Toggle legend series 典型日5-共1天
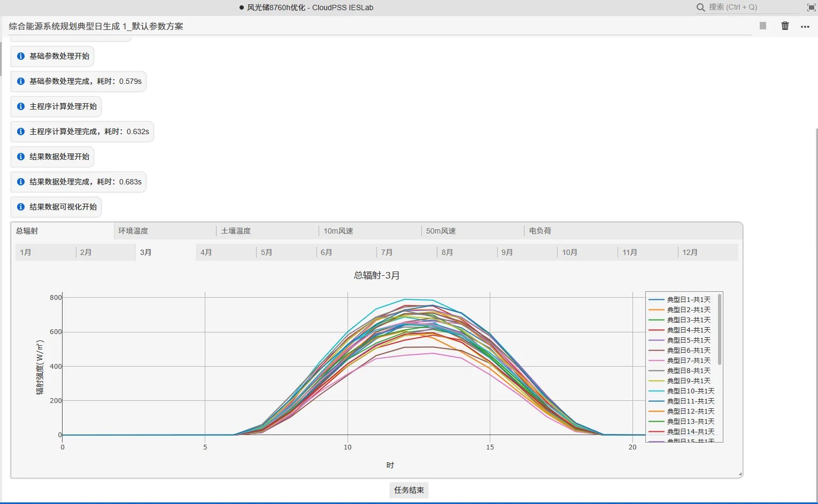 [x=680, y=340]
